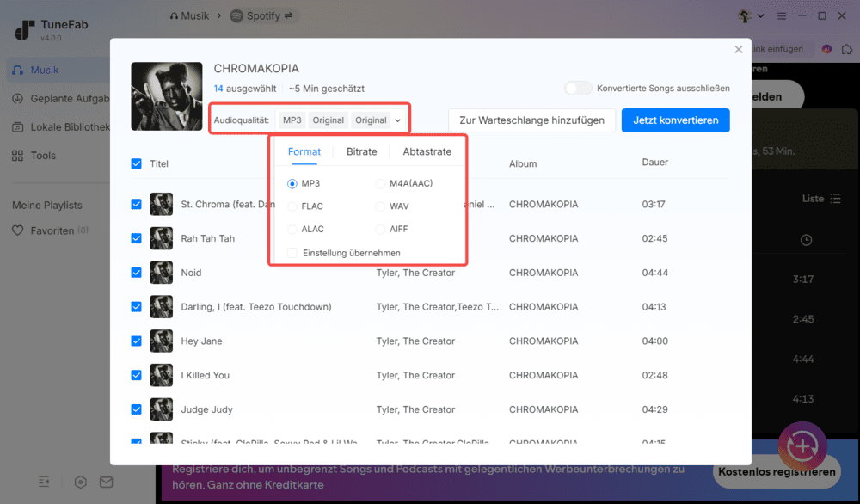Switch to the Bitrate tab

(361, 151)
